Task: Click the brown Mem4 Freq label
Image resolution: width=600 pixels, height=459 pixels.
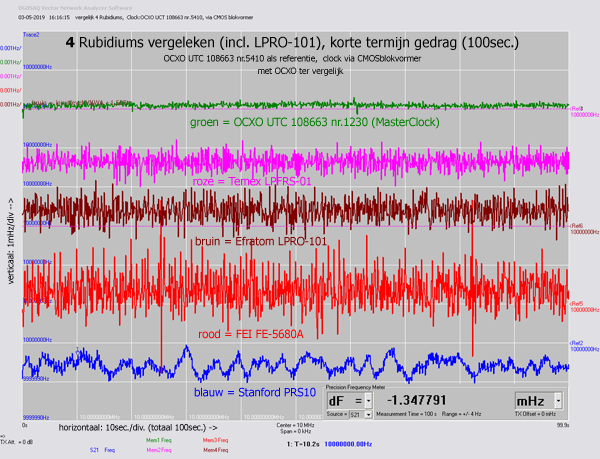Action: click(215, 450)
